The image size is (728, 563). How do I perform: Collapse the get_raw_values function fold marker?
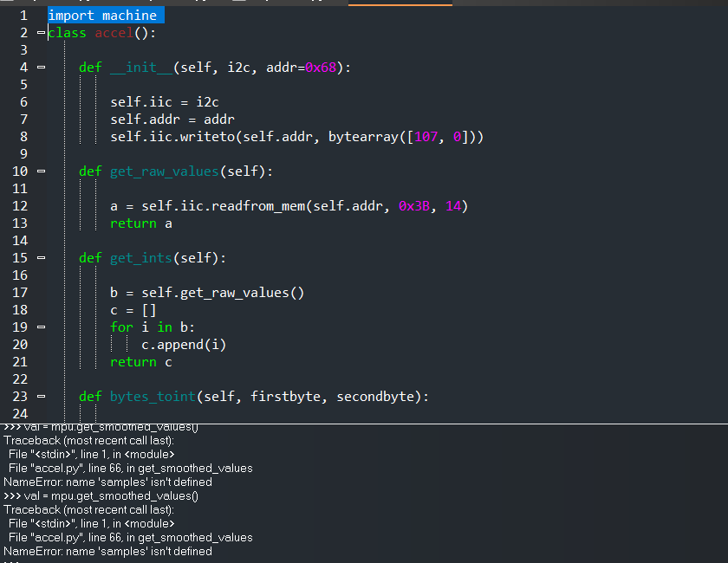tap(41, 171)
